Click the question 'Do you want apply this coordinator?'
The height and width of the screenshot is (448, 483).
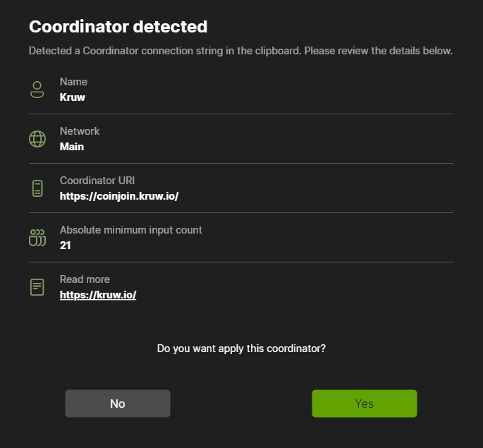point(241,349)
